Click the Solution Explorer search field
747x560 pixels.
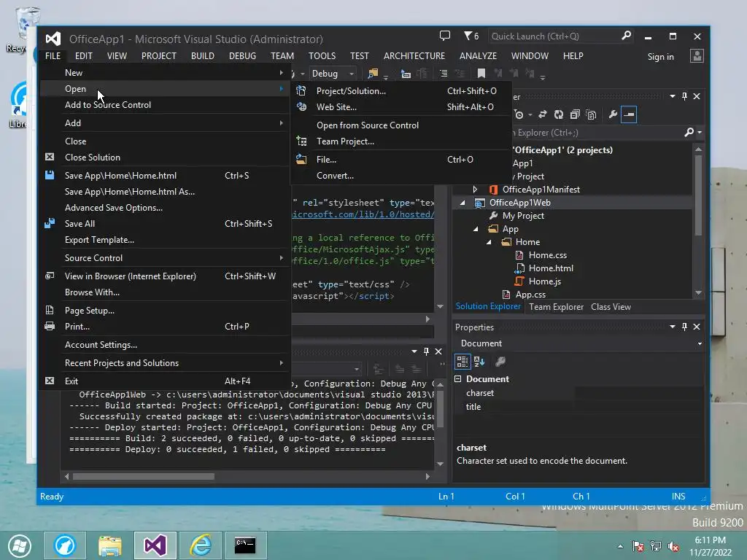[598, 133]
